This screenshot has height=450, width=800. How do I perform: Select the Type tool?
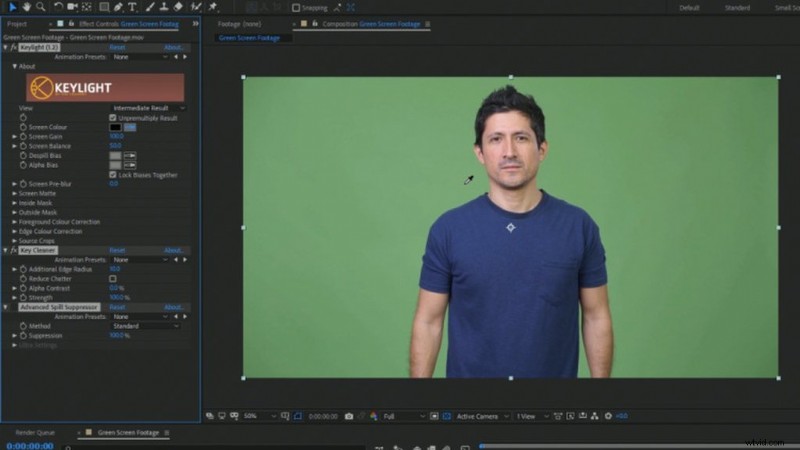(x=132, y=7)
